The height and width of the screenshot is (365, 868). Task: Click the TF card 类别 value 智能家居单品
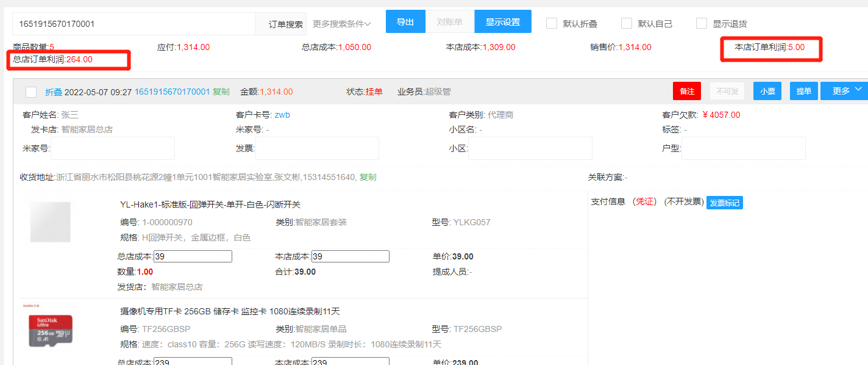coord(321,329)
